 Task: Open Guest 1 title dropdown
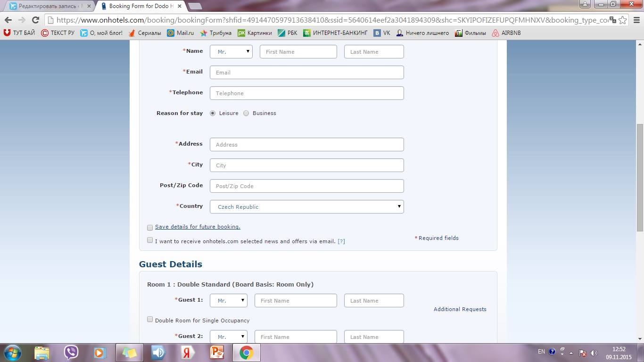coord(229,300)
